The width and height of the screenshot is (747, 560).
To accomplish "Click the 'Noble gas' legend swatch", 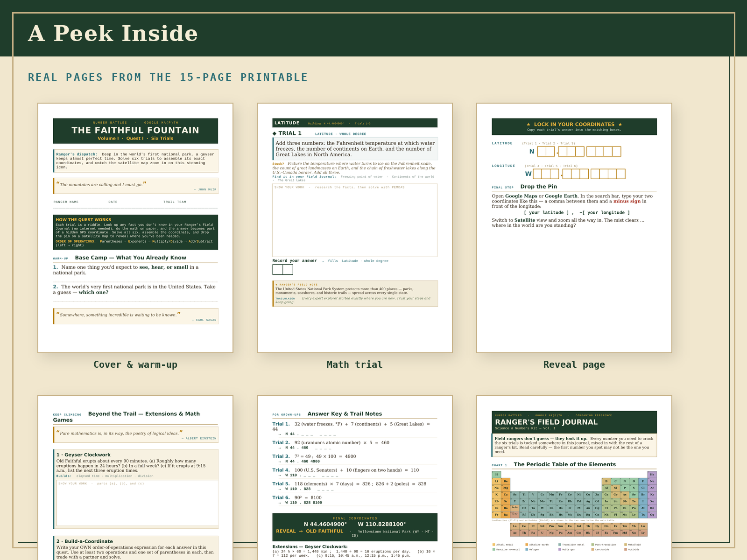I will tap(560, 549).
